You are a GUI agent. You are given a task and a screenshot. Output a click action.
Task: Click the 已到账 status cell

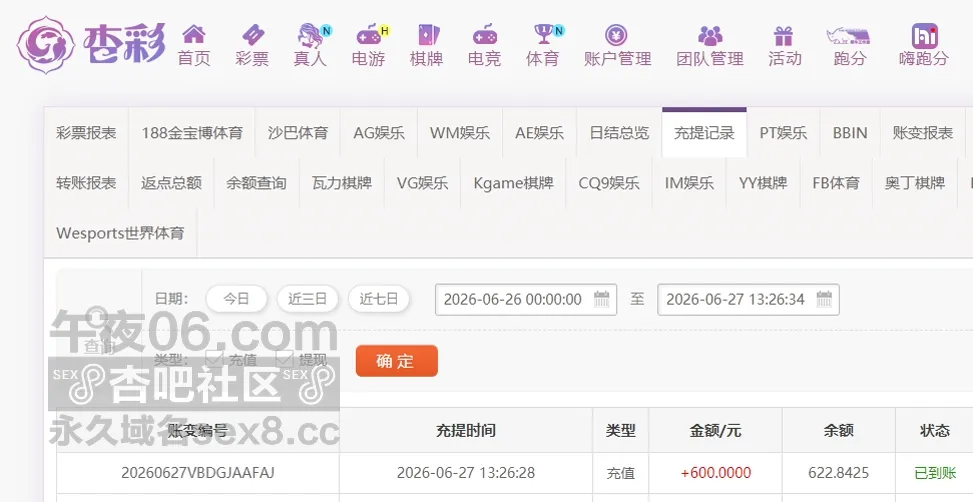(x=935, y=473)
